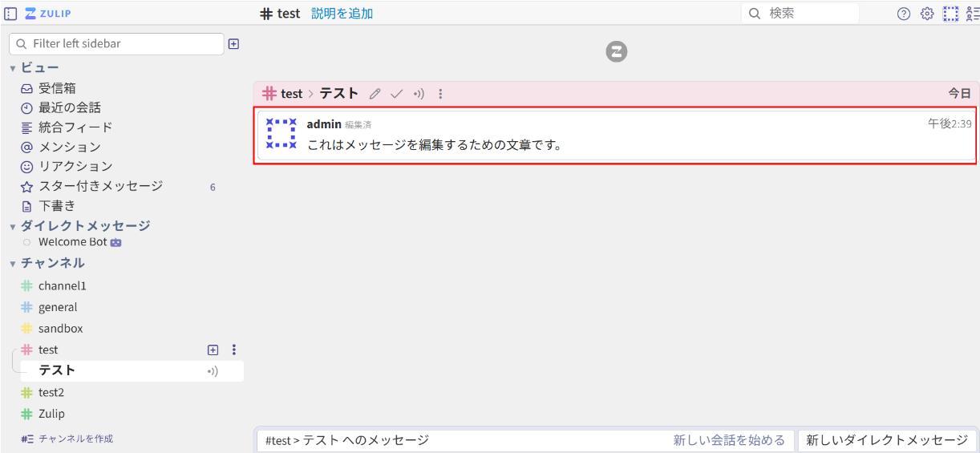Toggle the user list panel
The image size is (980, 453).
[973, 14]
